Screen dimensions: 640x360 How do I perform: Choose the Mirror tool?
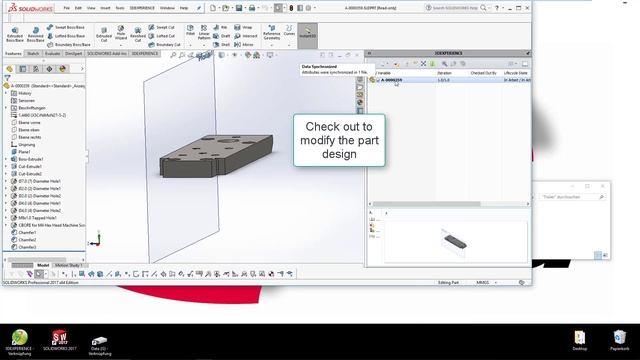point(244,44)
